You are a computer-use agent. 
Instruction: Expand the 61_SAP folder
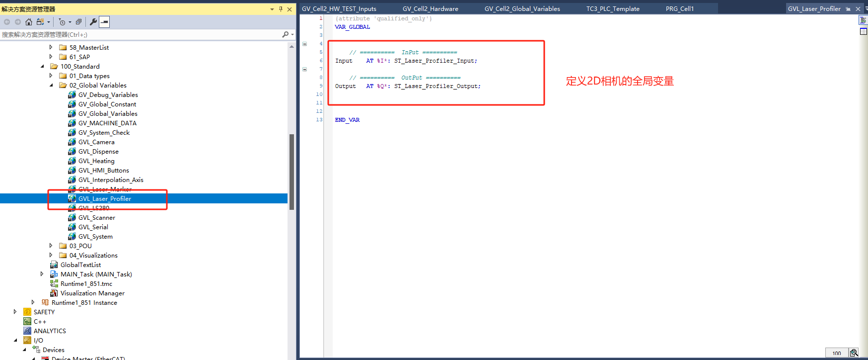click(51, 57)
